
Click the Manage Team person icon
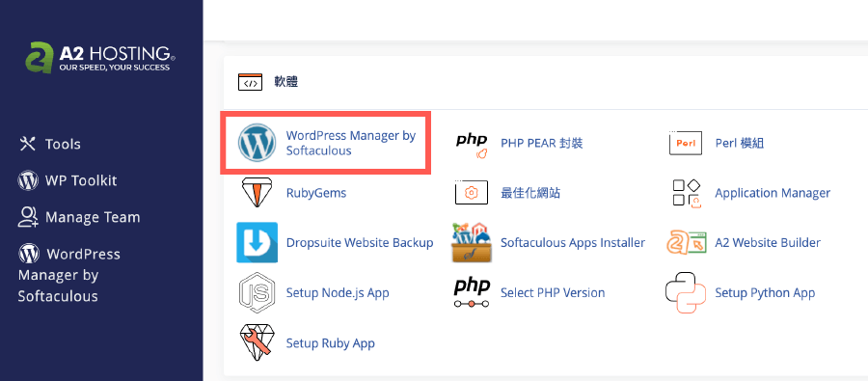(x=28, y=217)
